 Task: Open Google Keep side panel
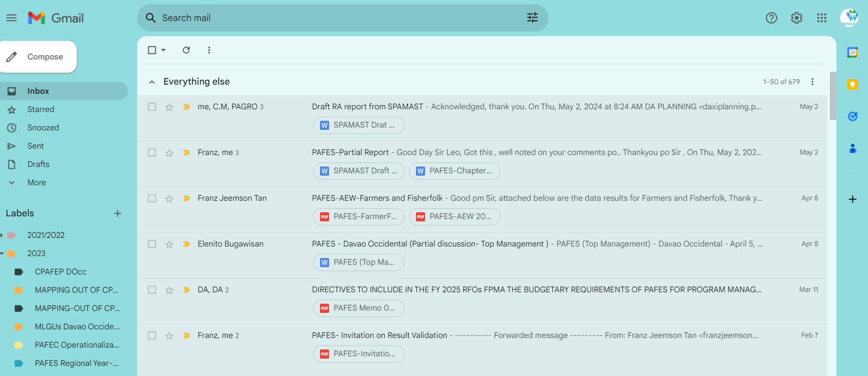tap(852, 84)
